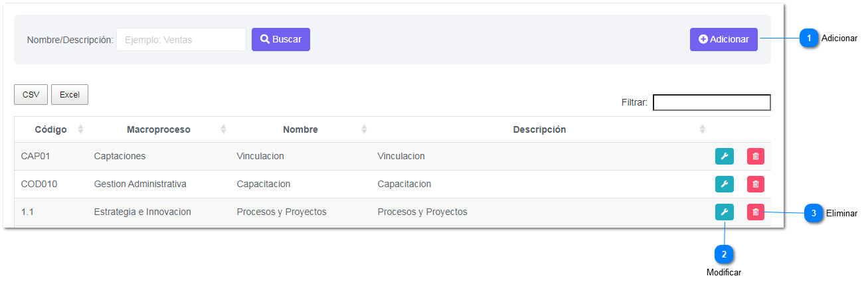The image size is (868, 288).
Task: Focus the Nombre/Descripción search field
Action: click(181, 39)
